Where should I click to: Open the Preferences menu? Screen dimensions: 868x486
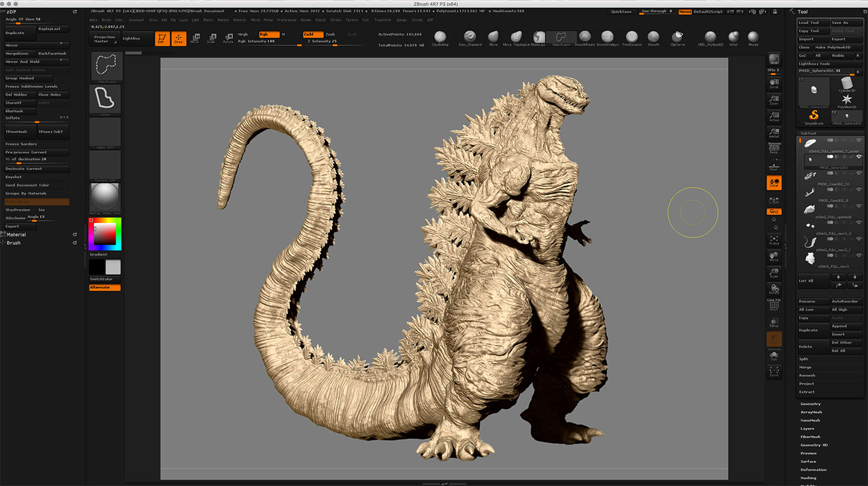pos(286,20)
